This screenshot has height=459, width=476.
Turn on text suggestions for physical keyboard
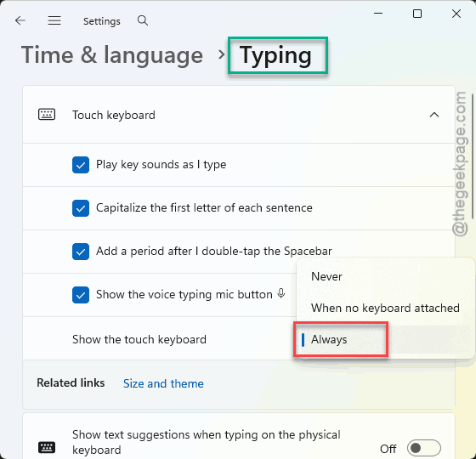(424, 448)
